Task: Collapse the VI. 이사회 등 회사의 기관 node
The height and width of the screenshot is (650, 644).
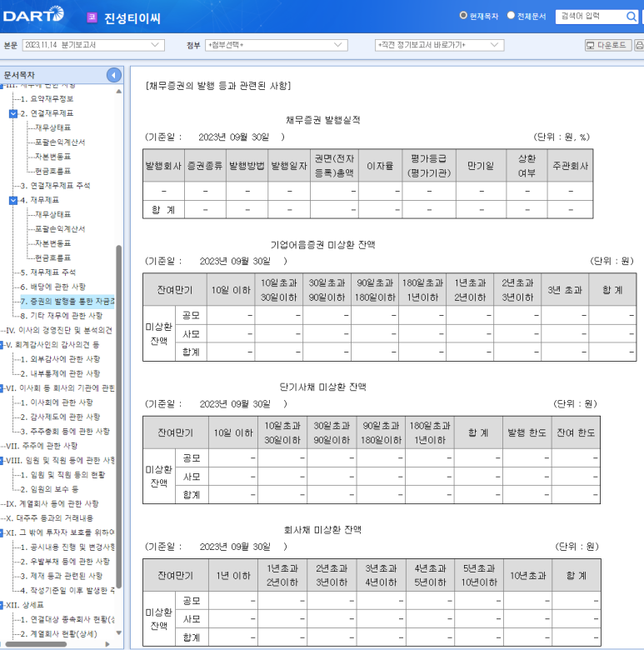Action: pos(2,388)
